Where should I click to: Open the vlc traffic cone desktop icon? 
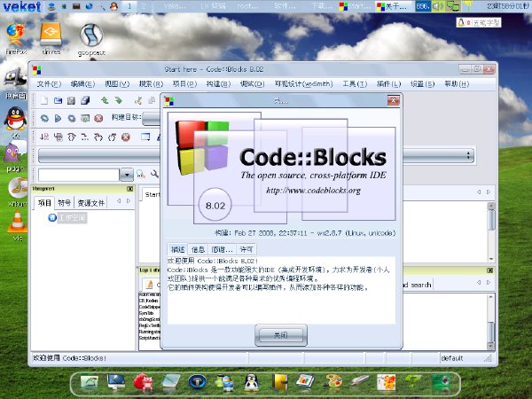coord(18,224)
